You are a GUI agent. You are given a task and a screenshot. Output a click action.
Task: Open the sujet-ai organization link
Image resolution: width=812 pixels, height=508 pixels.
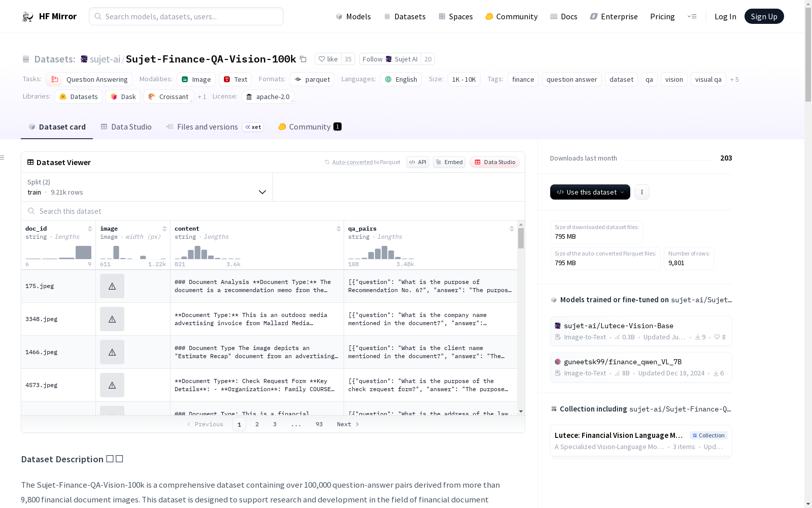click(105, 59)
